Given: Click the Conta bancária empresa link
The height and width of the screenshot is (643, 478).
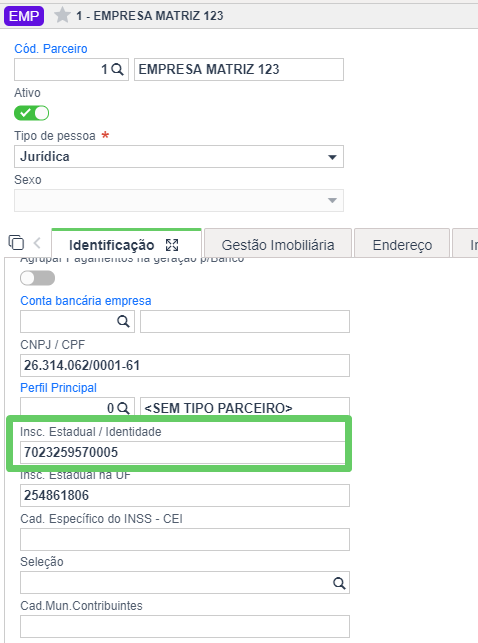Looking at the screenshot, I should [x=86, y=301].
